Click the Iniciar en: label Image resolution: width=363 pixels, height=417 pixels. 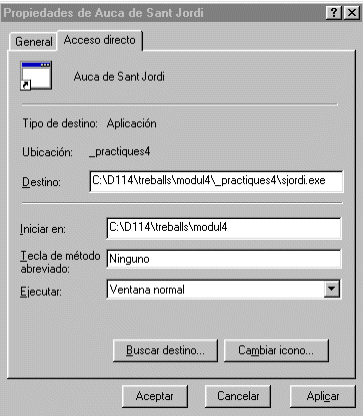(x=43, y=229)
